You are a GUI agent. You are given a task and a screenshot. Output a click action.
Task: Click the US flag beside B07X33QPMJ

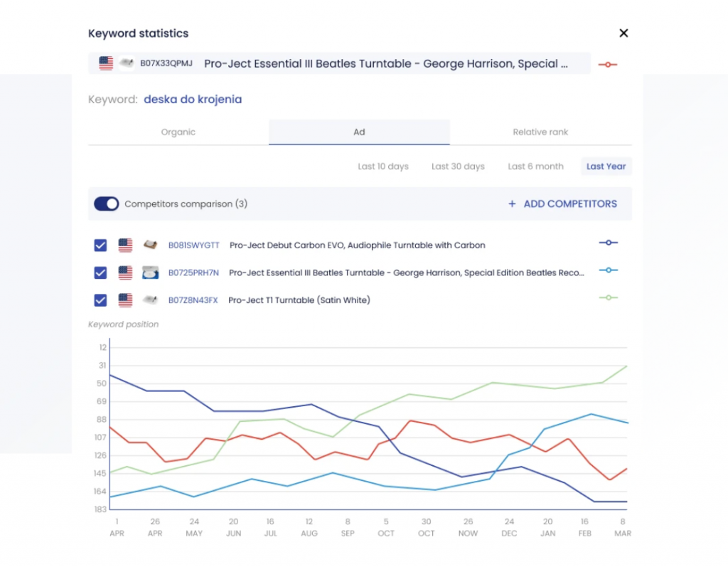click(105, 63)
